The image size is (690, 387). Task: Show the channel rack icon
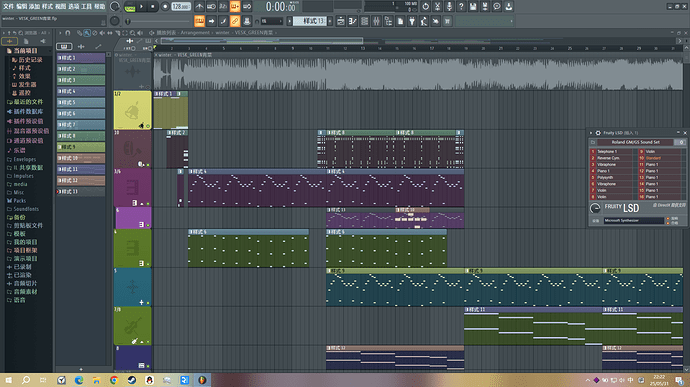pos(364,21)
